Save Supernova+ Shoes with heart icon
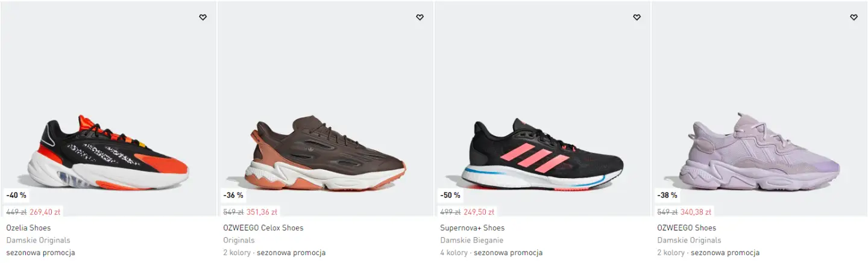The height and width of the screenshot is (263, 868). click(637, 17)
